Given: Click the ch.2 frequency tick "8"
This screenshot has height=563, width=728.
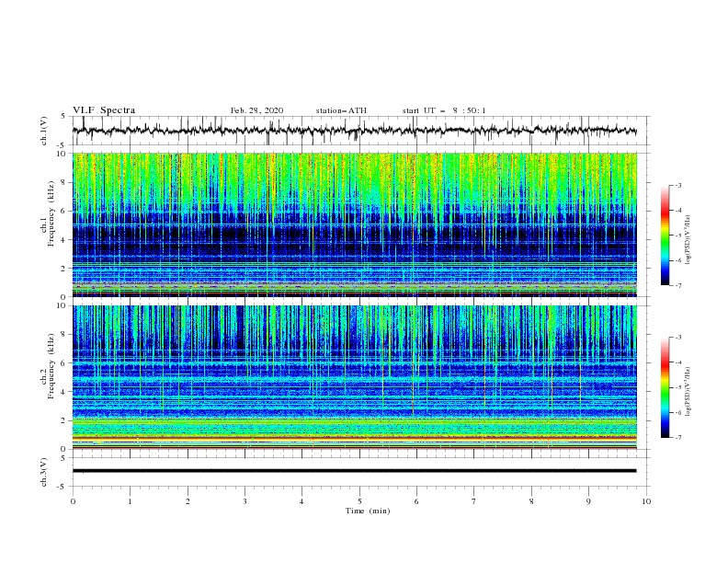Looking at the screenshot, I should [64, 335].
